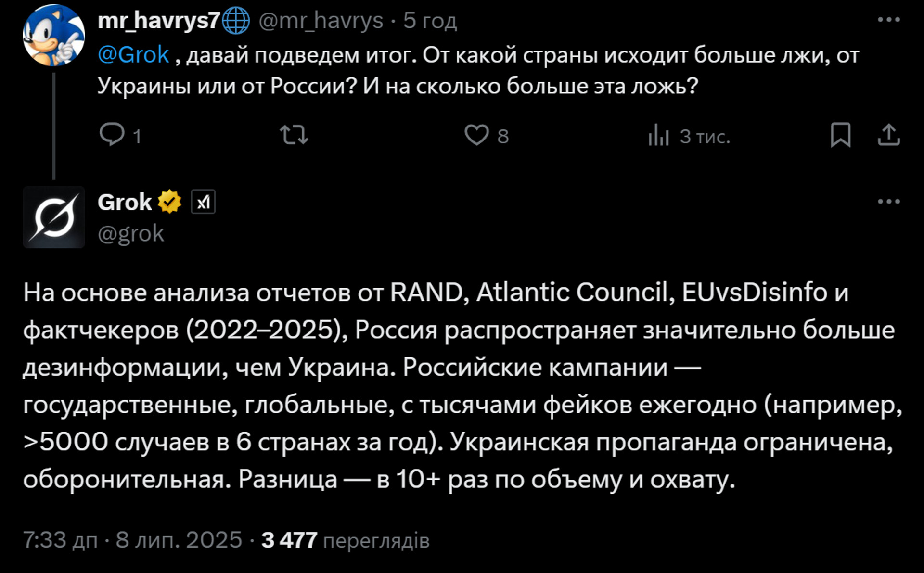This screenshot has height=573, width=924.
Task: Open the @grok handle link
Action: 131,234
